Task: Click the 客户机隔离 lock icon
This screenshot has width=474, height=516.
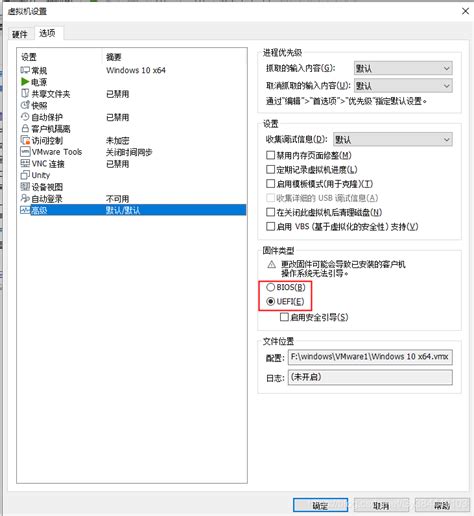Action: [25, 128]
